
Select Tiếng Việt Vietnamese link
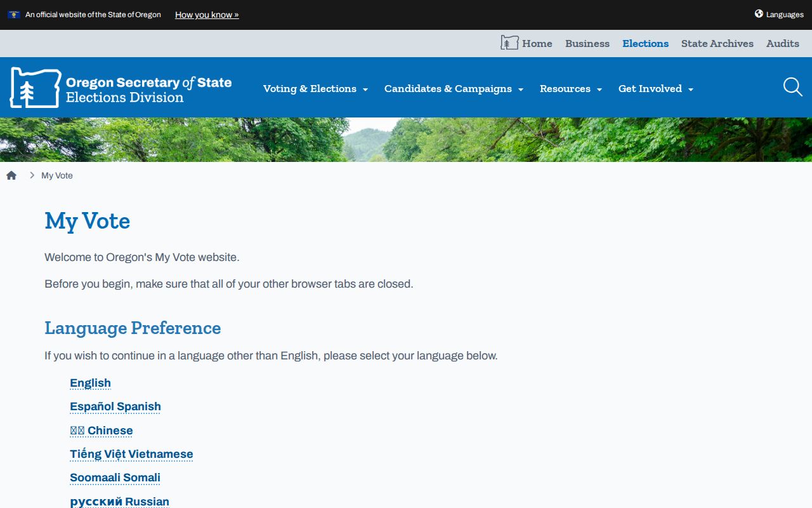131,454
